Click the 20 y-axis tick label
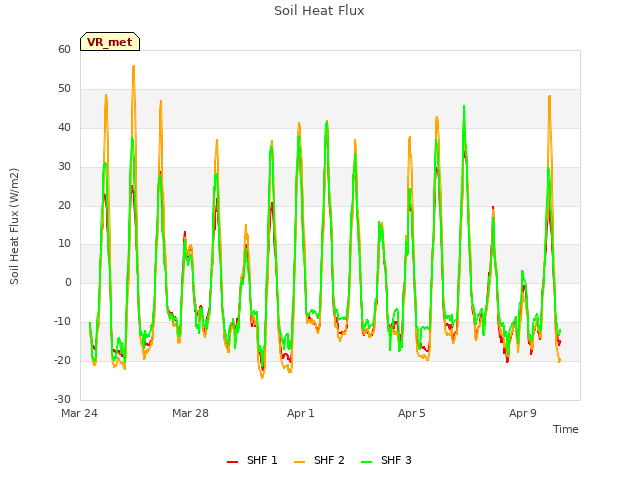The width and height of the screenshot is (640, 480). click(64, 205)
